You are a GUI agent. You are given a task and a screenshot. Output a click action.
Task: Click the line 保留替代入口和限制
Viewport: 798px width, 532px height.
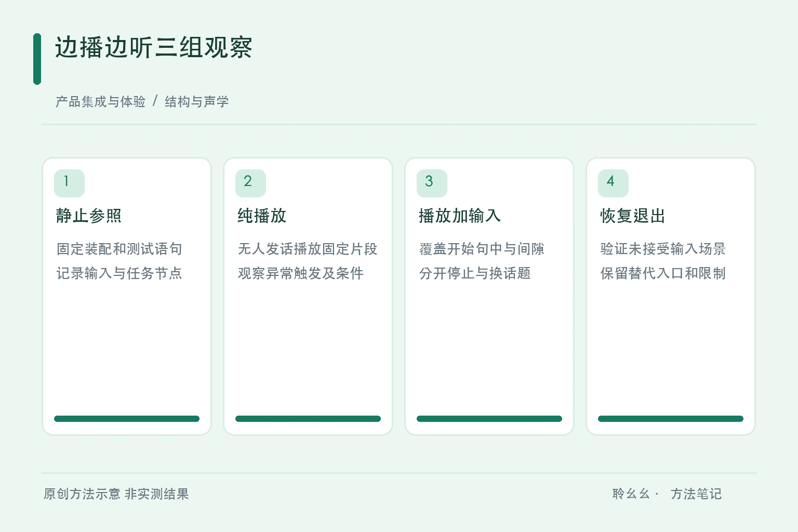(x=663, y=273)
